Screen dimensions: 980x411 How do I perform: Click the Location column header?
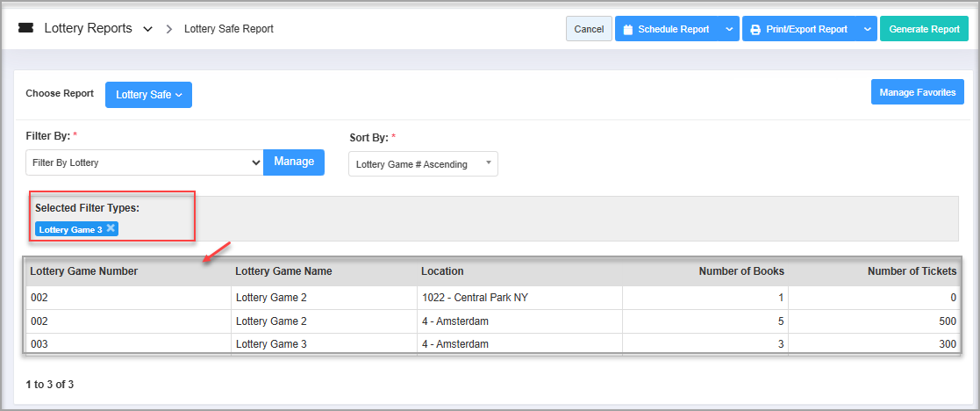point(442,271)
